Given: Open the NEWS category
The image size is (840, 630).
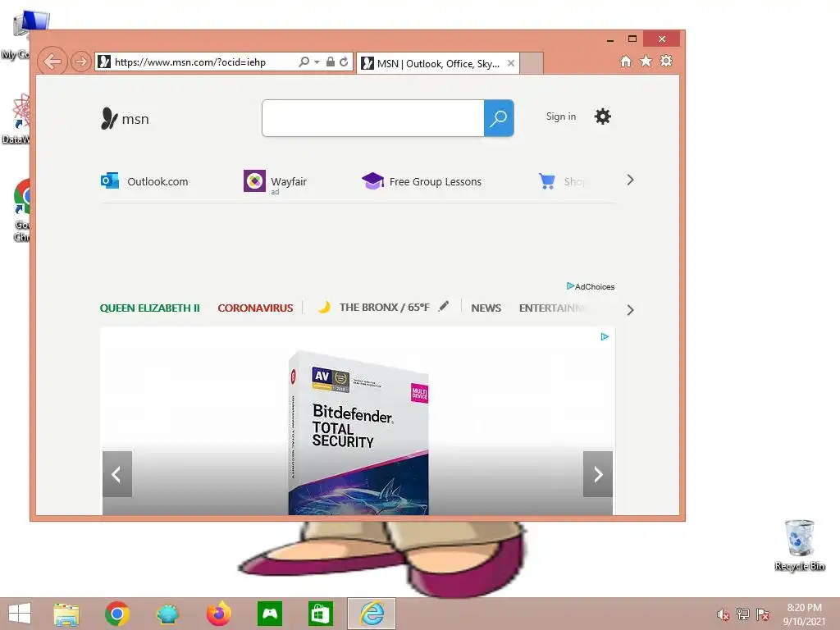Looking at the screenshot, I should pyautogui.click(x=486, y=308).
